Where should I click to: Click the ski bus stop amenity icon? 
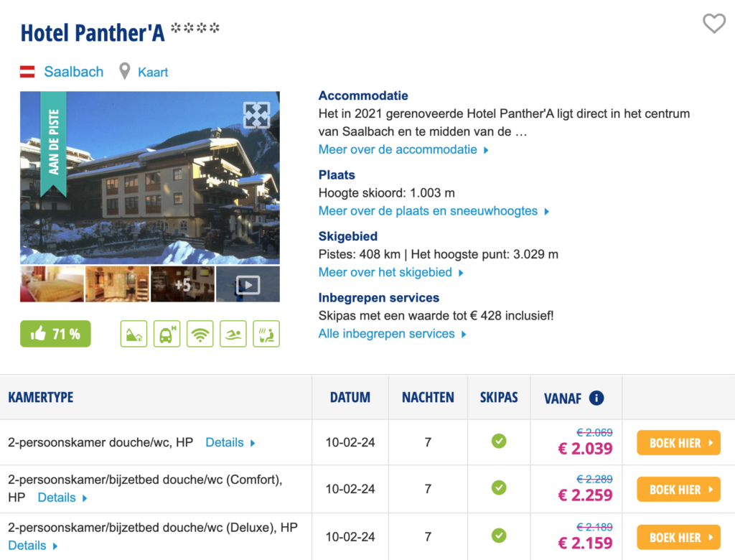click(167, 334)
